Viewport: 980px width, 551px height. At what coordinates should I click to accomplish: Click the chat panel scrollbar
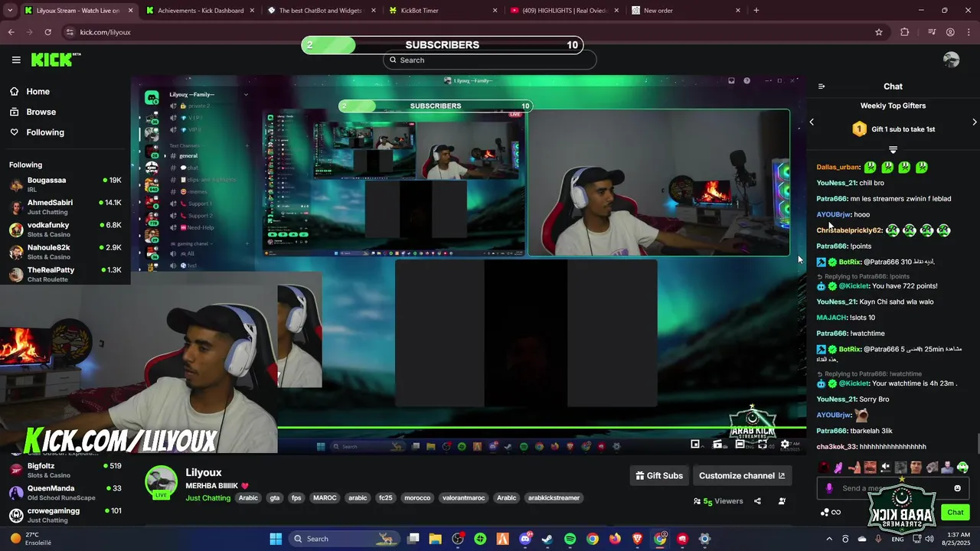click(x=977, y=444)
